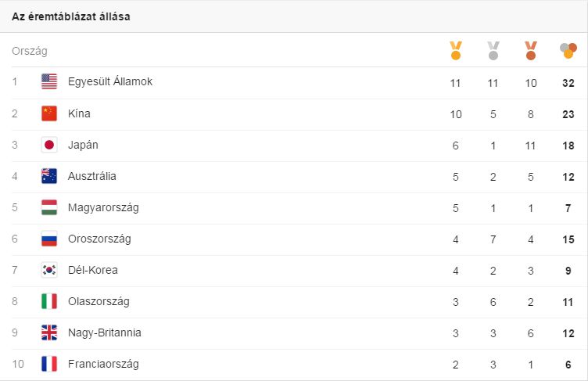Open the Franciaország country row
Screen dimensions: 588x381
coord(294,364)
